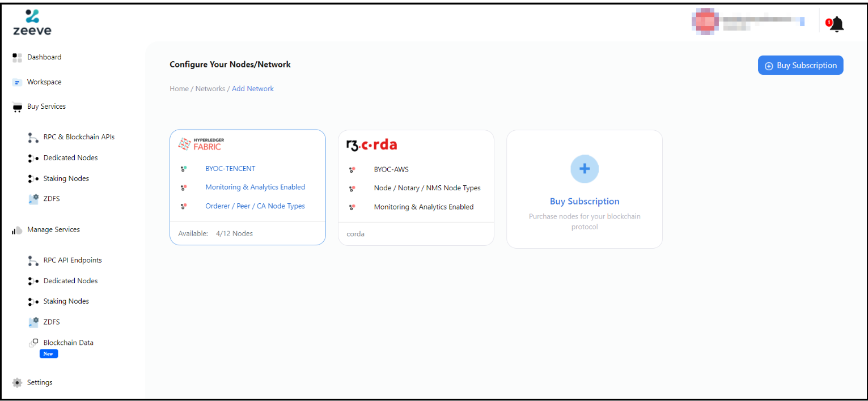
Task: Select the Hyperledger Fabric network card
Action: pyautogui.click(x=247, y=187)
